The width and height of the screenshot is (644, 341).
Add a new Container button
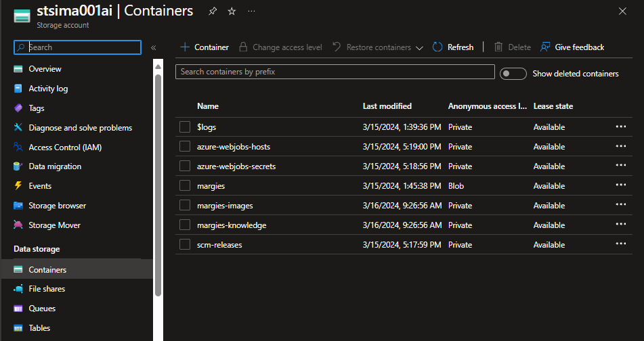(x=205, y=47)
